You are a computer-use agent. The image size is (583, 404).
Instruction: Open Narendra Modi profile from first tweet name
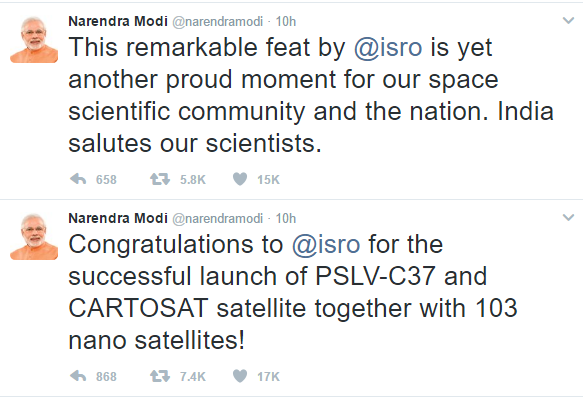(118, 21)
